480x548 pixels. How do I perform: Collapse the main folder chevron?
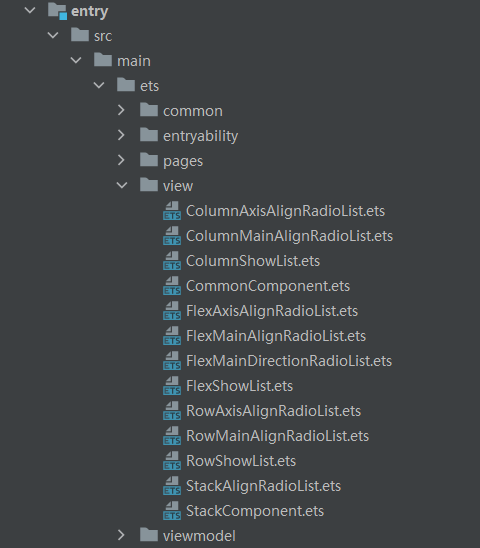coord(76,60)
